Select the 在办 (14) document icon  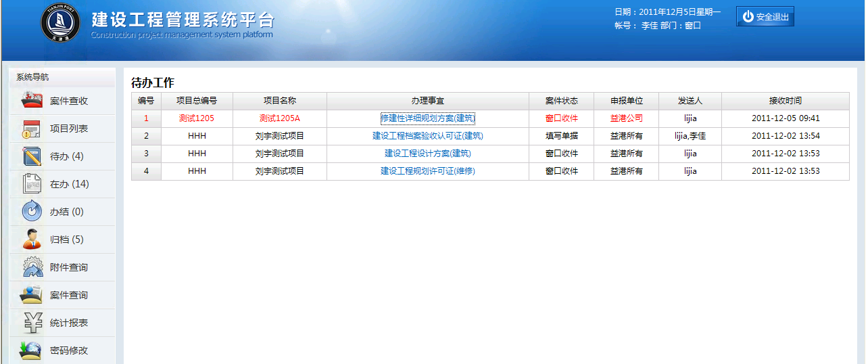[x=32, y=184]
